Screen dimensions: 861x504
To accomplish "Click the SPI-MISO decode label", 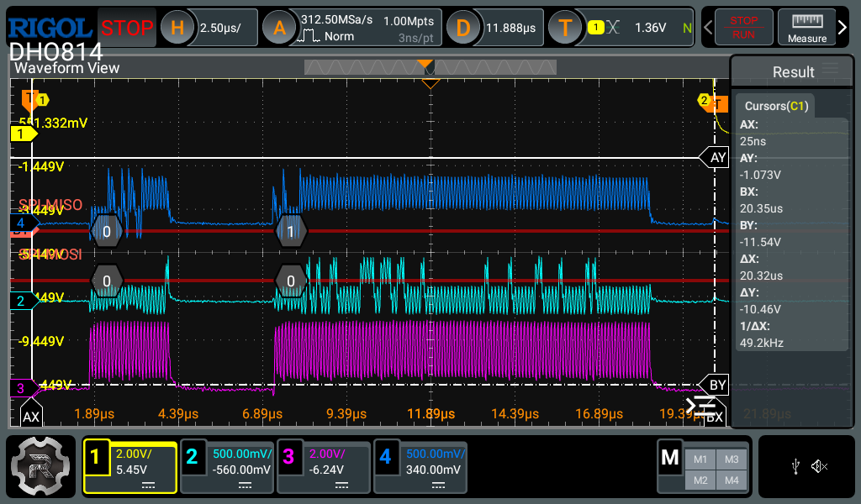I will pos(50,205).
